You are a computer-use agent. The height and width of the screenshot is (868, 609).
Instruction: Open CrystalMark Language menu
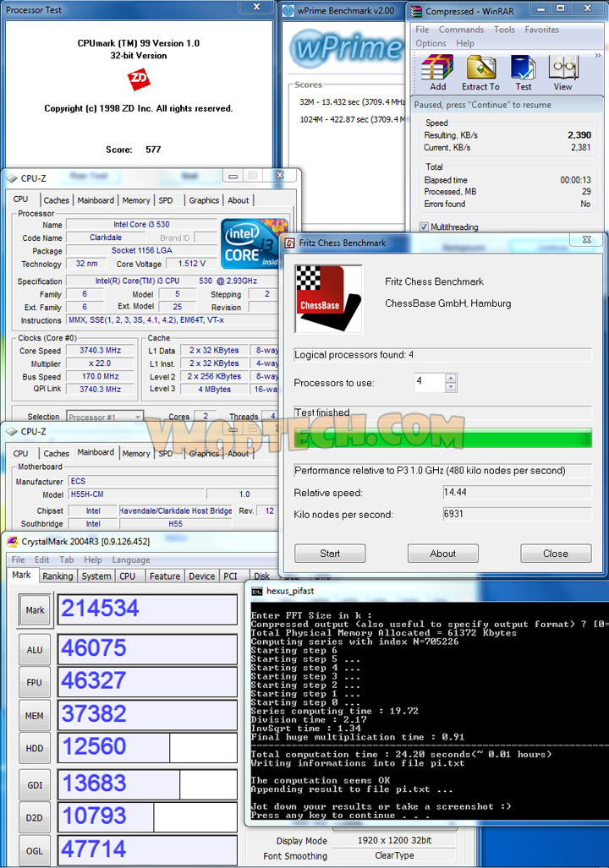131,560
